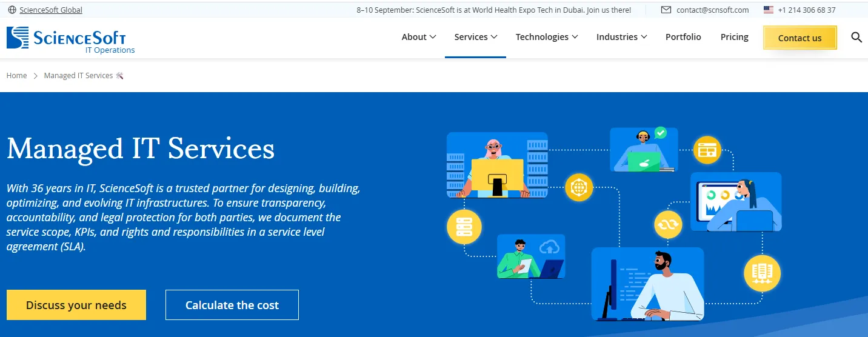Image resolution: width=868 pixels, height=337 pixels.
Task: Open the Pricing page
Action: 734,37
